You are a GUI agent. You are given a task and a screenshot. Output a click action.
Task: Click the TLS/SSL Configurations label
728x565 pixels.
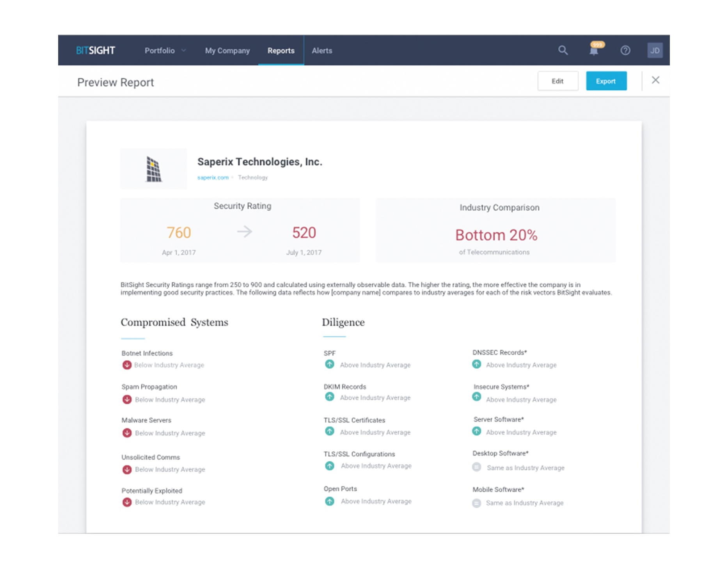(x=359, y=454)
